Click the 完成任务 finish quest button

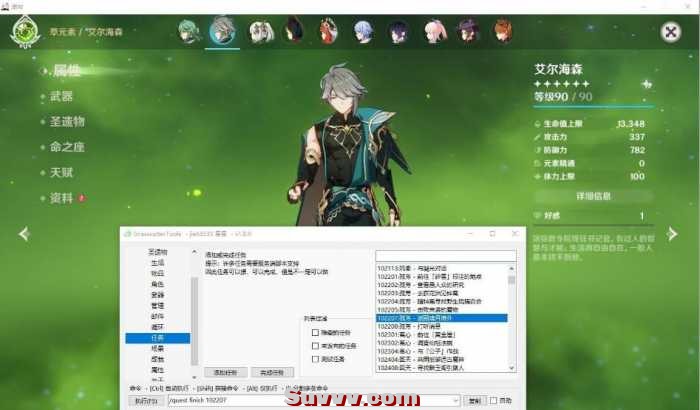pyautogui.click(x=272, y=372)
